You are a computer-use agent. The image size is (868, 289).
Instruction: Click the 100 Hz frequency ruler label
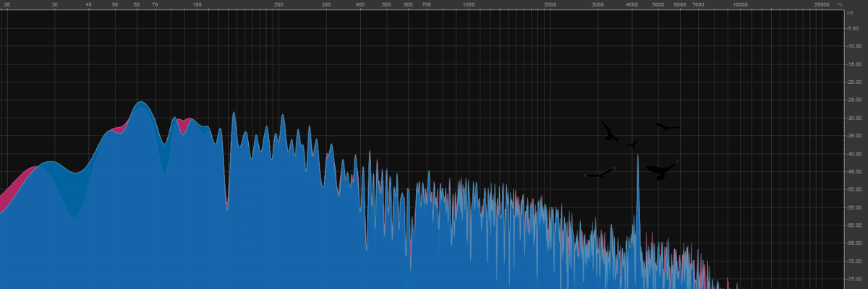[197, 4]
